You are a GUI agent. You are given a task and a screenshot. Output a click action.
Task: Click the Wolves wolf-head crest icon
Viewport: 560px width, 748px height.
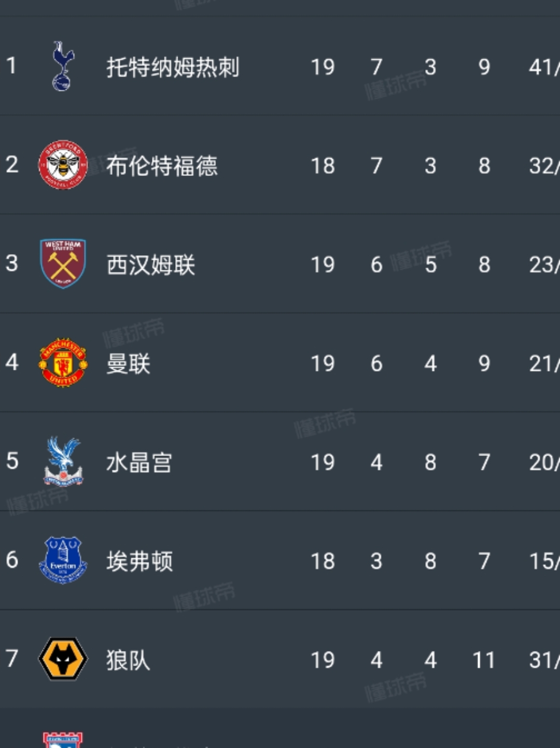[x=62, y=659]
